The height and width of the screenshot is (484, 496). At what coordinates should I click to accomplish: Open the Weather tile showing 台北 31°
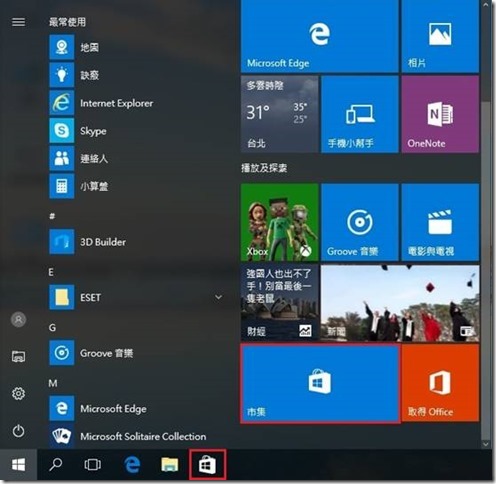click(x=279, y=114)
